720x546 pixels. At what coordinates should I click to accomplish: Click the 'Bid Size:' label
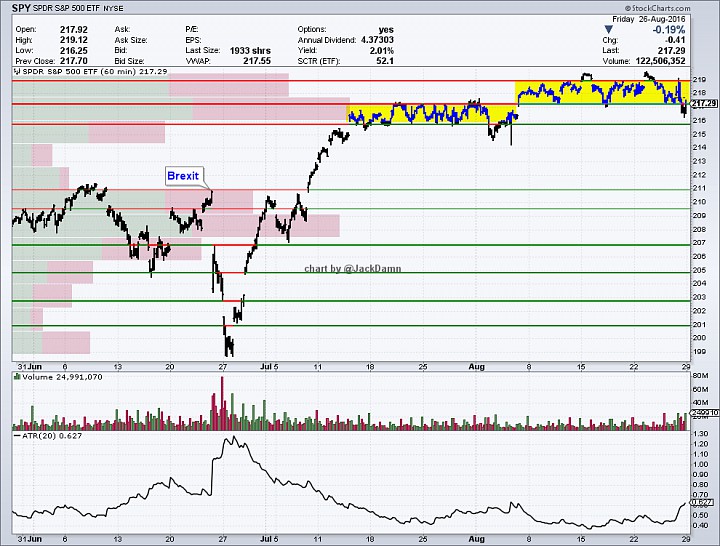click(x=129, y=61)
